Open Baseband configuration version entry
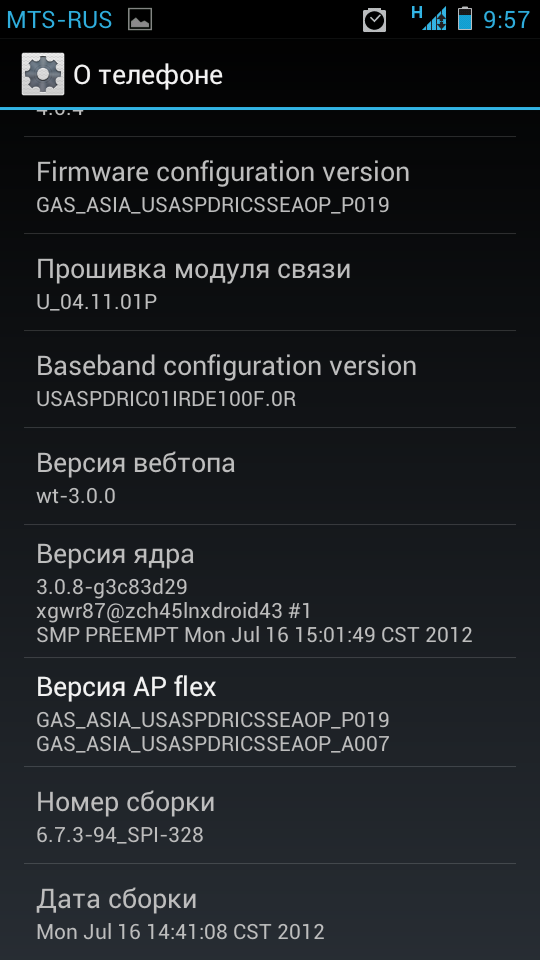 [x=270, y=379]
